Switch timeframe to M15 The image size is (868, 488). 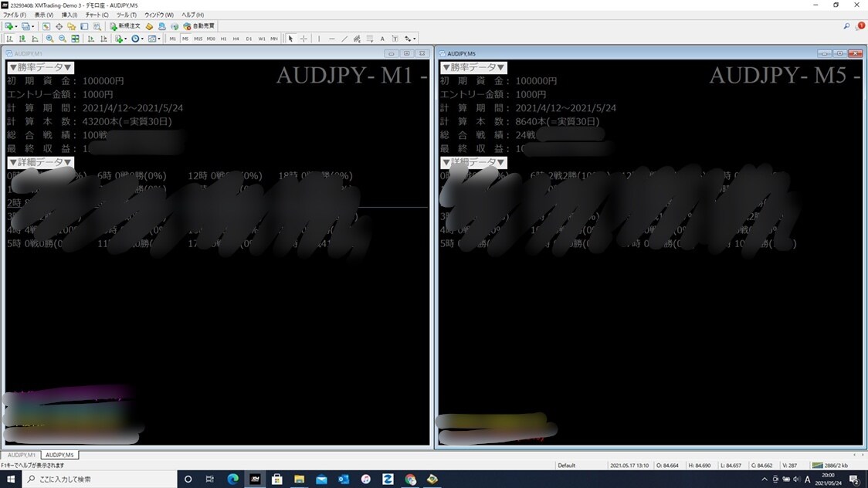coord(198,39)
